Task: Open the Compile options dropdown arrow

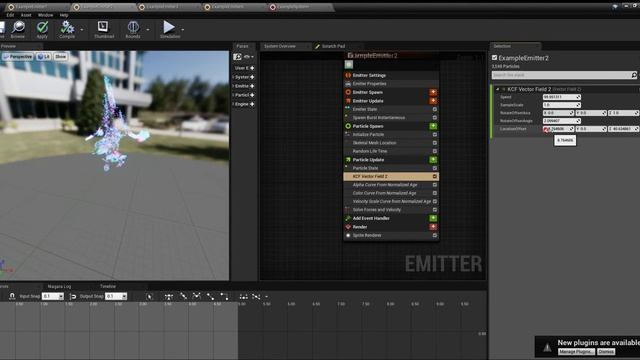Action: 82,30
